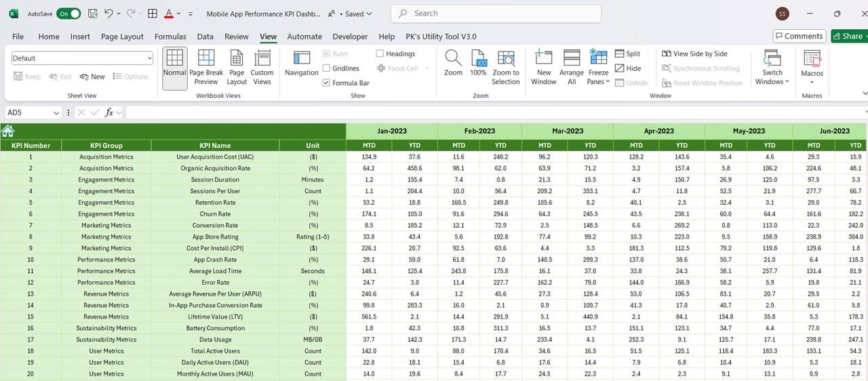Click the green home icon in sheet
This screenshot has width=868, height=381.
pyautogui.click(x=8, y=131)
